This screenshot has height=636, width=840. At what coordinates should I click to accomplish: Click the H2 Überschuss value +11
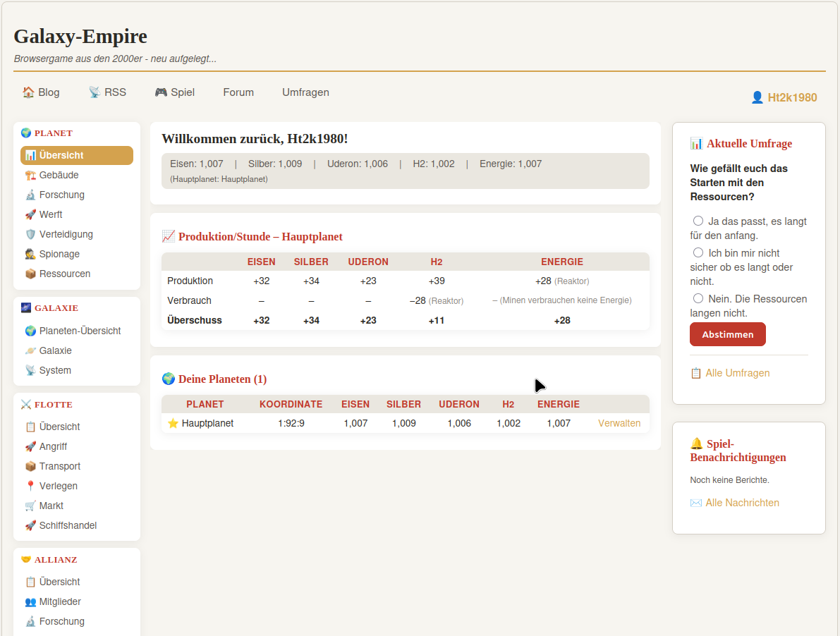pyautogui.click(x=436, y=321)
